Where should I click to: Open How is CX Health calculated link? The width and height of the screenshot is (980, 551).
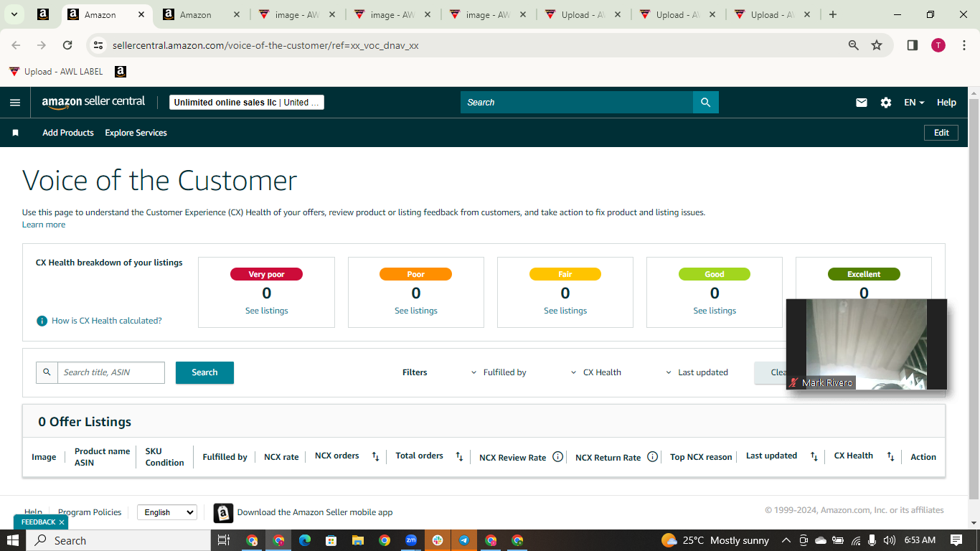[107, 321]
